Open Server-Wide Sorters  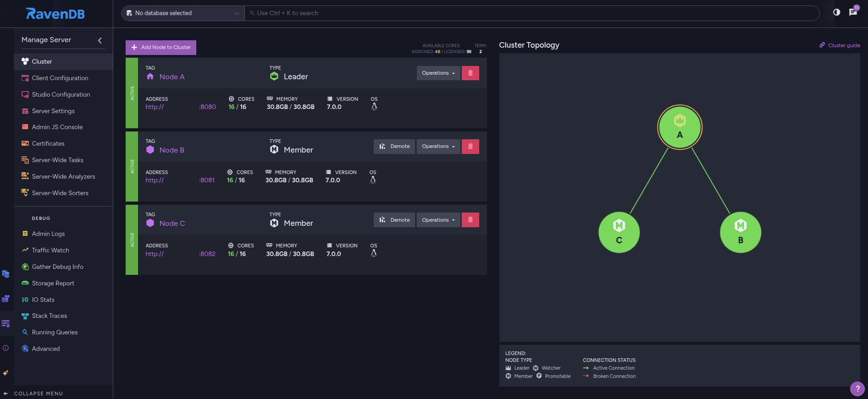pyautogui.click(x=63, y=193)
